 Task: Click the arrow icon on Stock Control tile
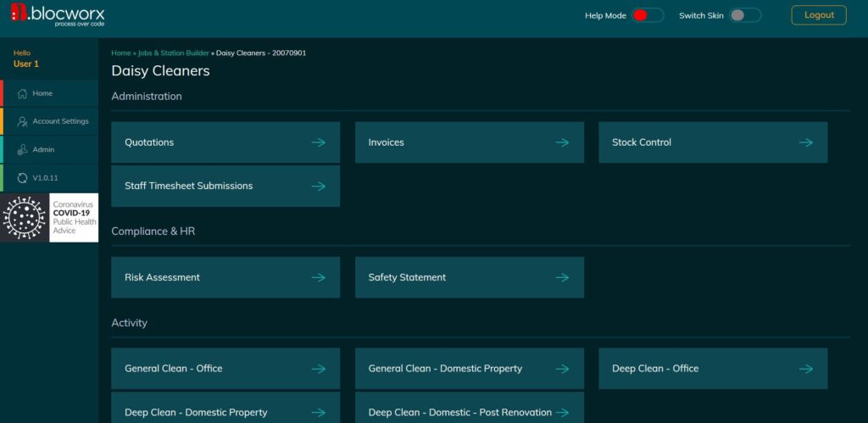pos(805,143)
